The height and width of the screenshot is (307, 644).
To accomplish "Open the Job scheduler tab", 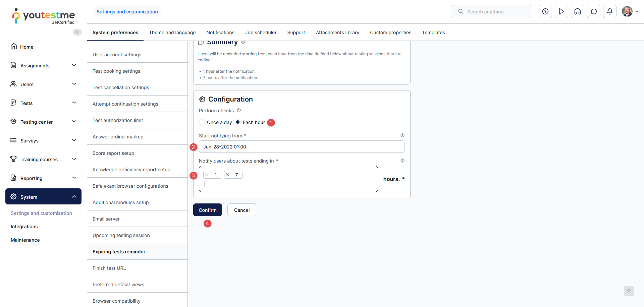I will [x=261, y=33].
